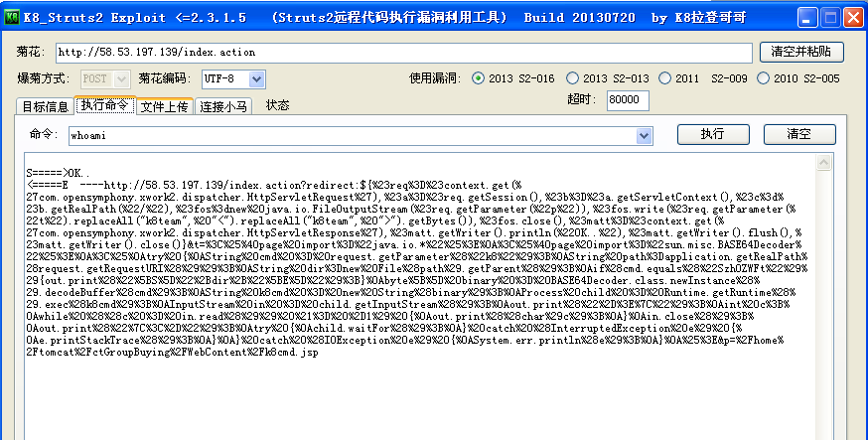Select the 2013 S2-016 vulnerability radio button
The width and height of the screenshot is (868, 440).
pos(478,78)
